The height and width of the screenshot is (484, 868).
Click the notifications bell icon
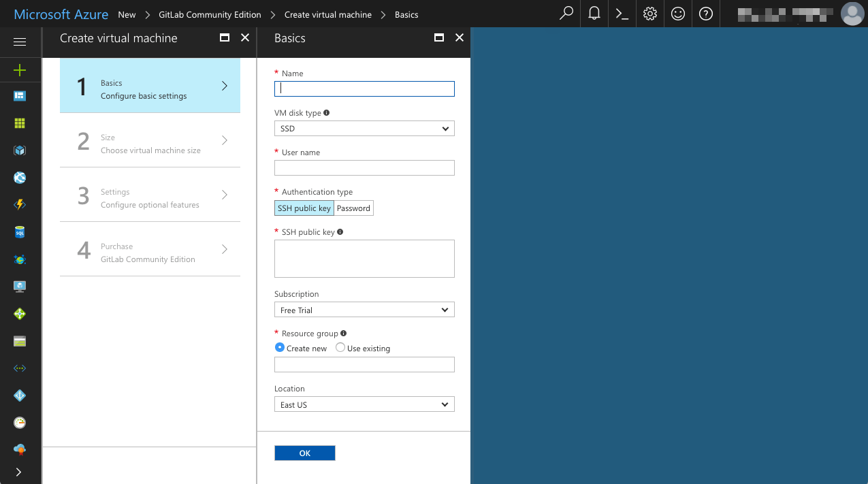pos(594,14)
